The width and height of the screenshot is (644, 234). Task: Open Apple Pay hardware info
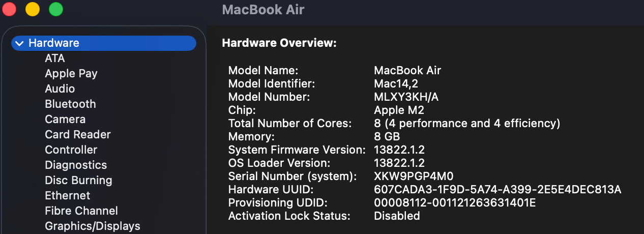coord(71,74)
